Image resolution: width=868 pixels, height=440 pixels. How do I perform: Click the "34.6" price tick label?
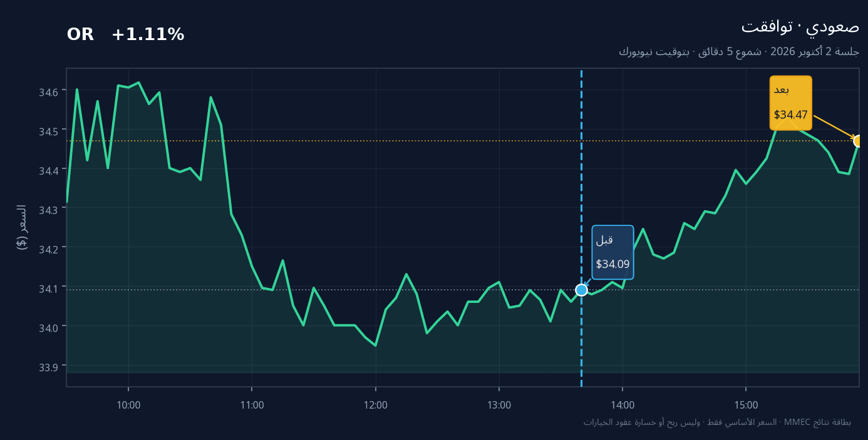click(x=48, y=91)
